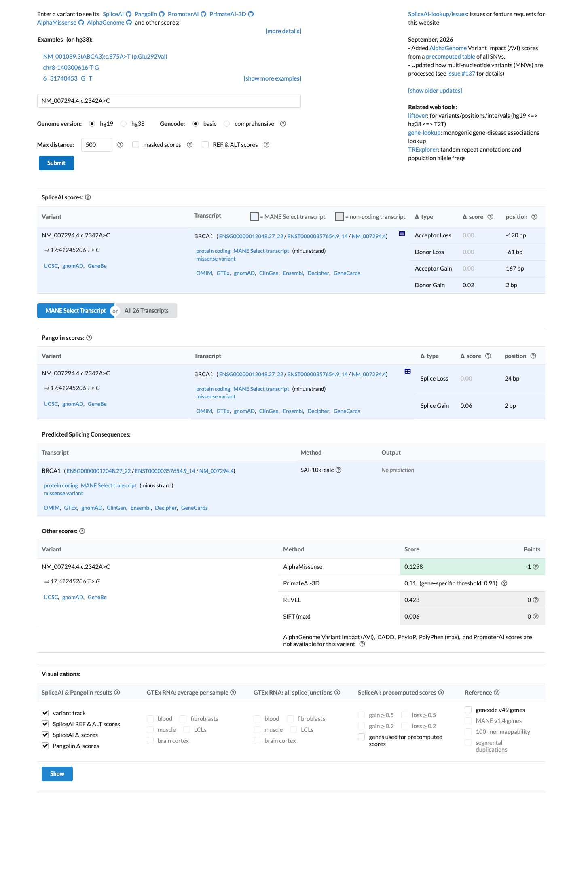Click help icon beside Reference heading
588x890 pixels.
tap(497, 693)
